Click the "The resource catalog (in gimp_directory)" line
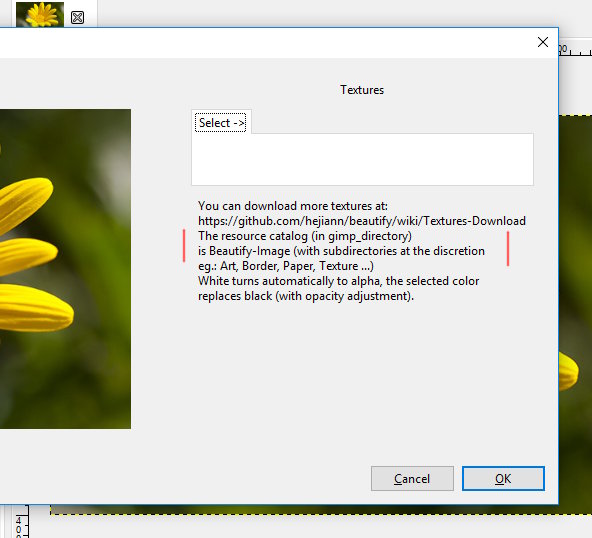 point(305,236)
